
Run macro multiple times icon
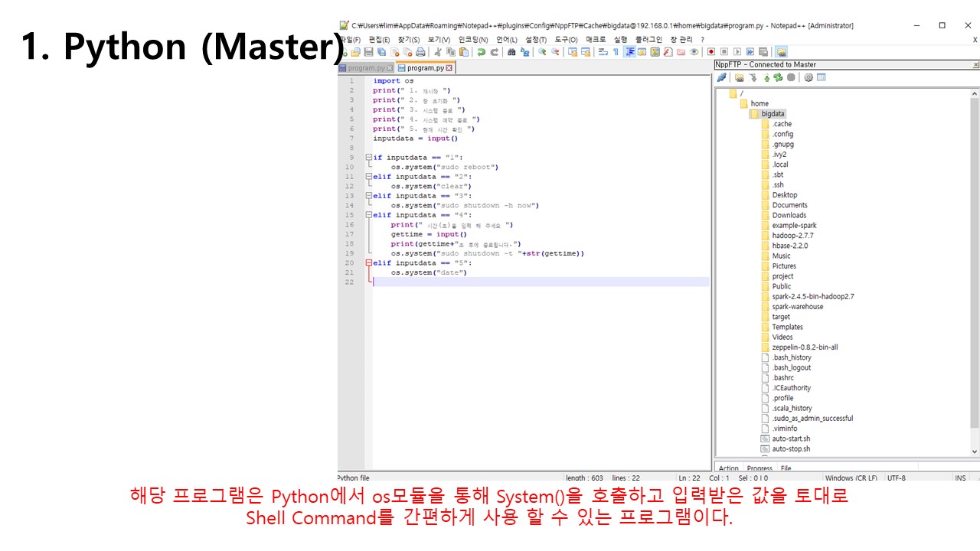750,52
